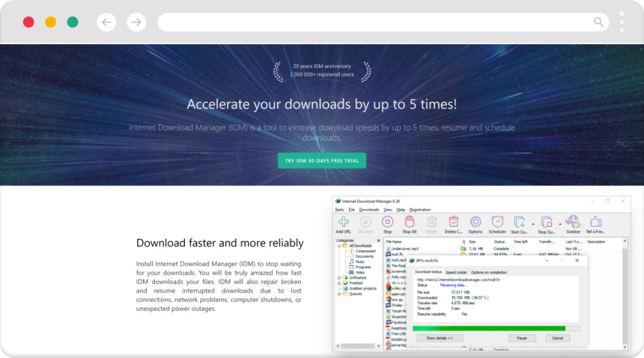Open the Registration menu

pyautogui.click(x=420, y=210)
